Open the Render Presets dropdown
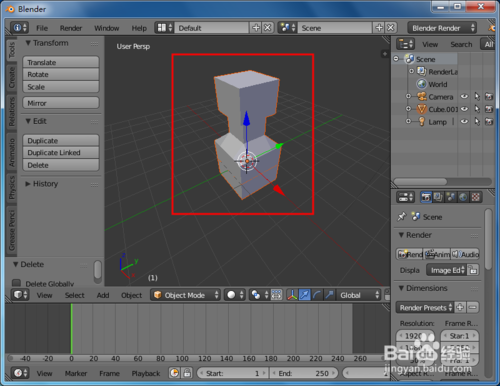Image resolution: width=500 pixels, height=386 pixels. coord(425,307)
